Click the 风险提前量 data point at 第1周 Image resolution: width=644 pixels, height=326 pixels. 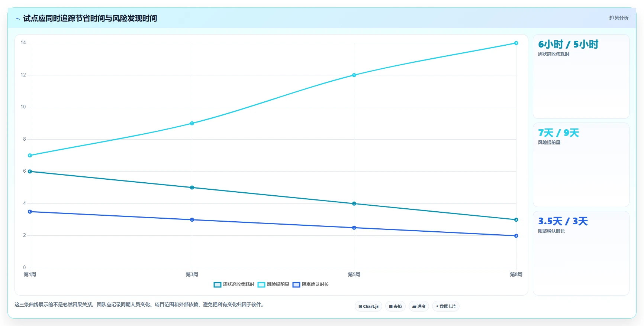[30, 156]
